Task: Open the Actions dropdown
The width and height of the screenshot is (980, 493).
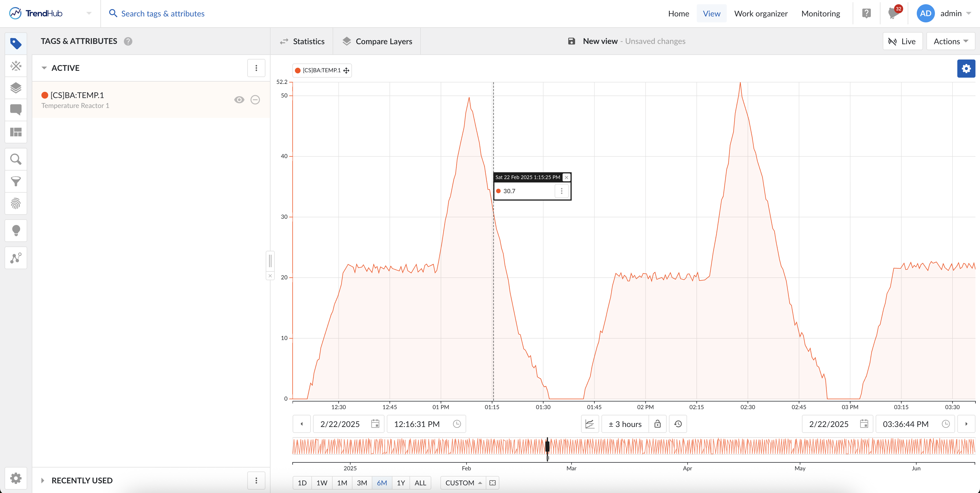Action: click(x=950, y=41)
